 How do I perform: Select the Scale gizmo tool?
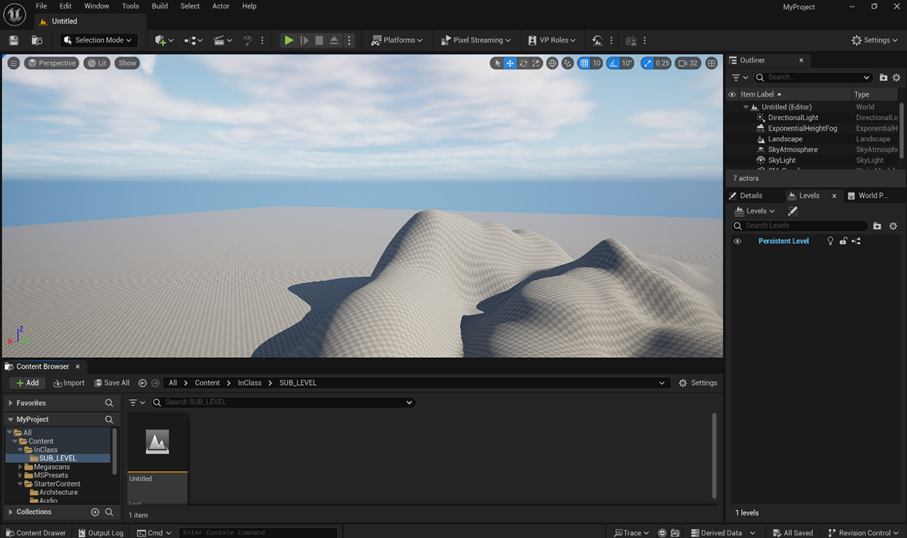point(536,63)
